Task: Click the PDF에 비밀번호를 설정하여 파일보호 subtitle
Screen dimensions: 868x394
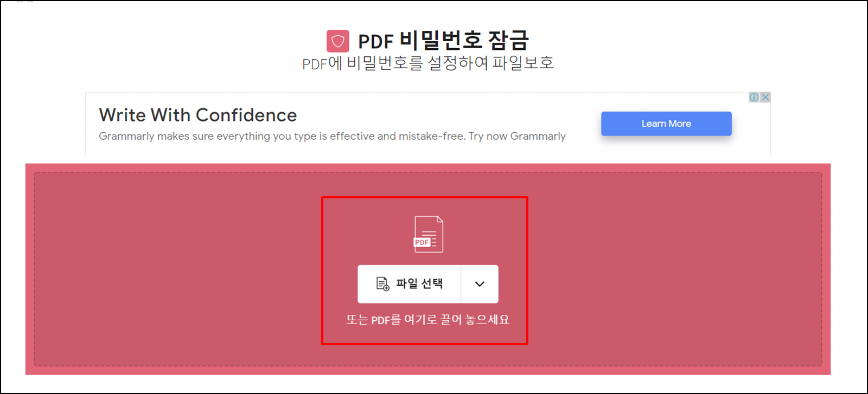Action: click(428, 63)
